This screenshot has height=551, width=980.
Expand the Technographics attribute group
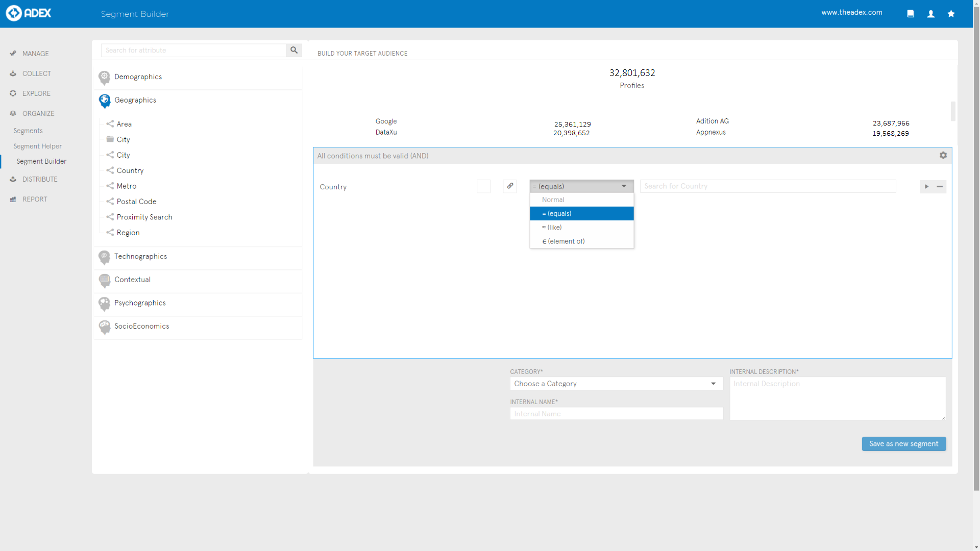click(140, 257)
